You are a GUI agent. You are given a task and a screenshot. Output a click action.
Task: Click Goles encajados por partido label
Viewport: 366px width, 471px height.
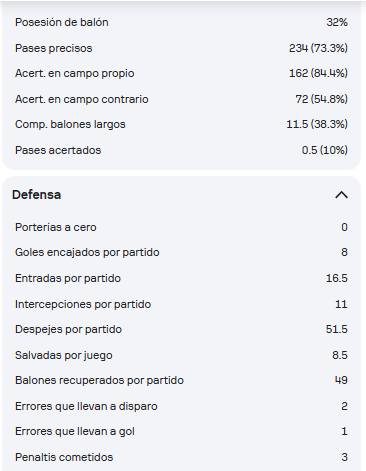(87, 252)
